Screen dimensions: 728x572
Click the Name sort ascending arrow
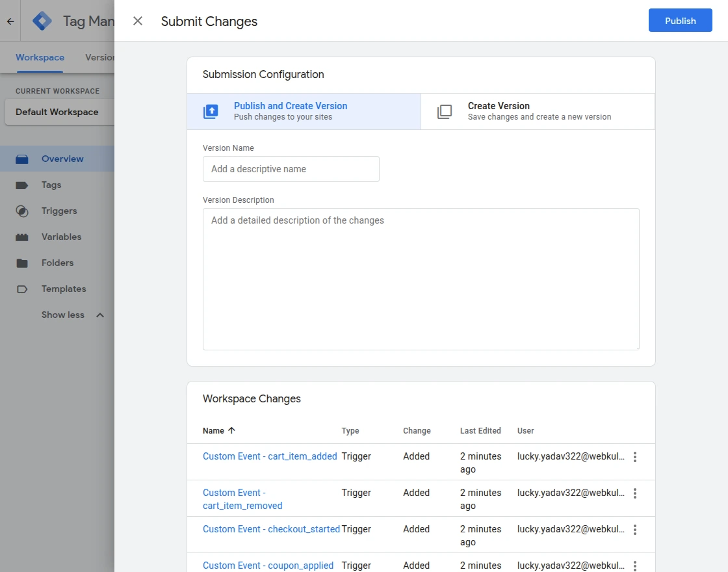click(x=231, y=430)
